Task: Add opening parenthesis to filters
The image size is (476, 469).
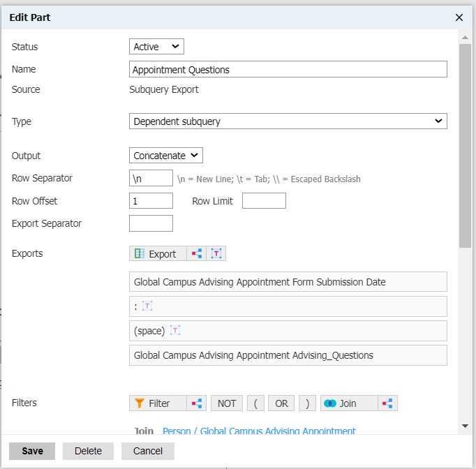Action: coord(255,403)
